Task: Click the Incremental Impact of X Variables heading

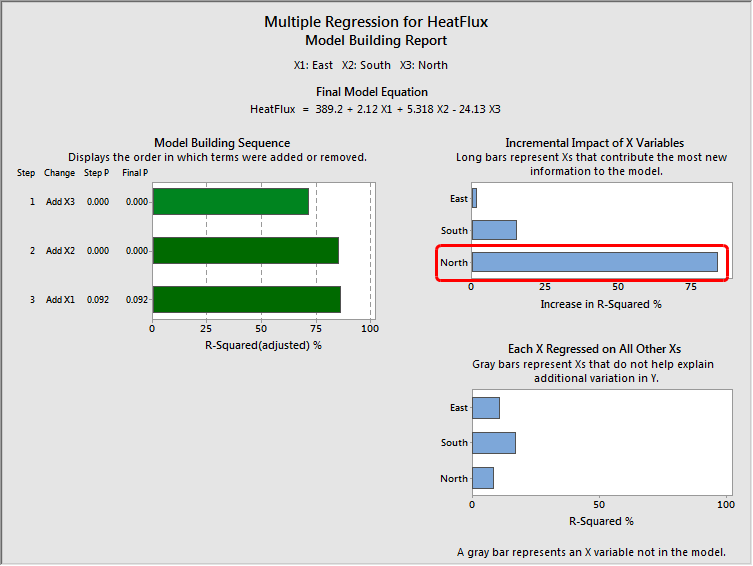Action: (x=594, y=143)
